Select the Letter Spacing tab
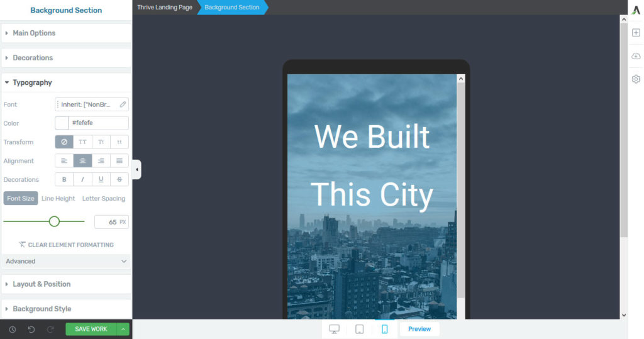Image resolution: width=644 pixels, height=339 pixels. (x=104, y=199)
